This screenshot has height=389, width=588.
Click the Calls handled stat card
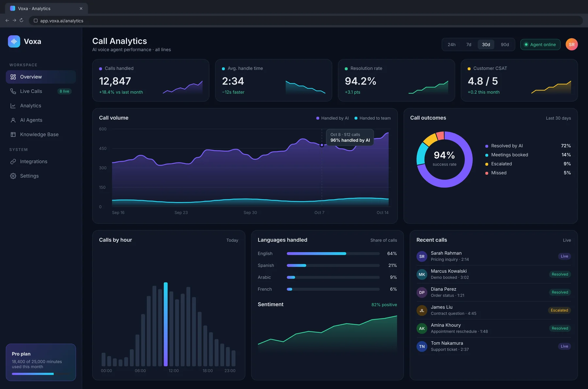click(x=151, y=80)
